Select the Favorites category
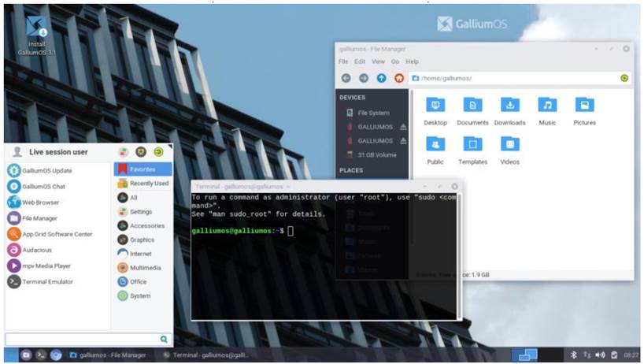 pos(143,169)
